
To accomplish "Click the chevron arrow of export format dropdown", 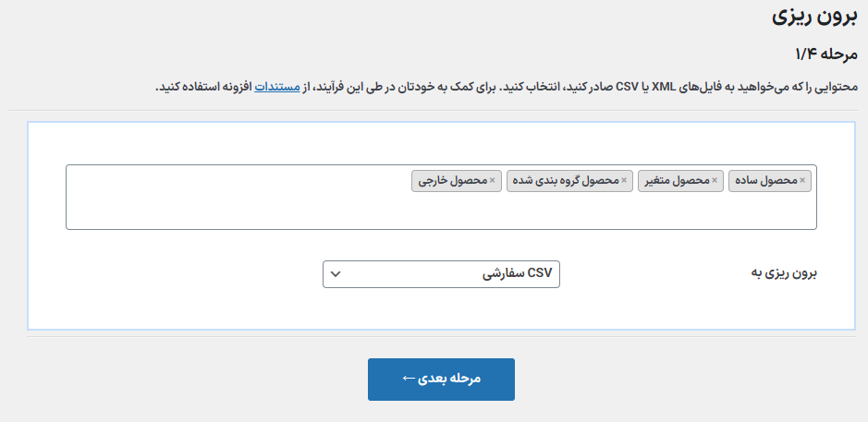I will point(336,274).
